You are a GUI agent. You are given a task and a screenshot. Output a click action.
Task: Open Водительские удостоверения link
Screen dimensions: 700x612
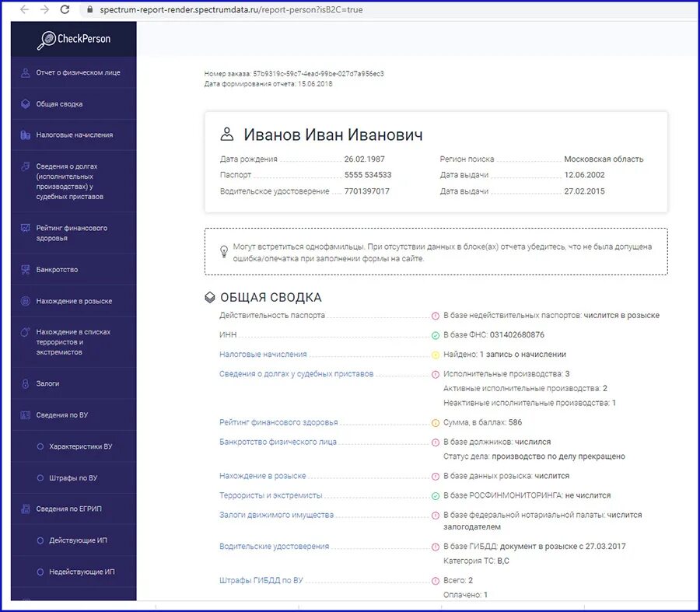click(x=274, y=547)
